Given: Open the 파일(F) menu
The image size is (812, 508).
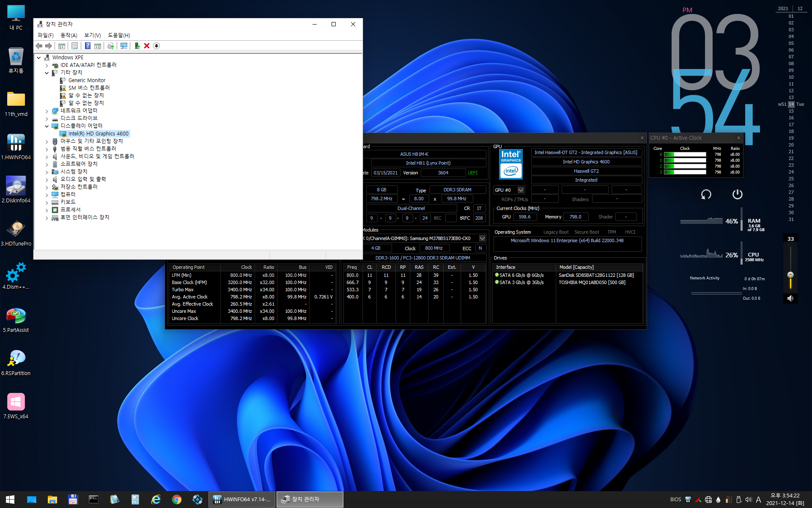Looking at the screenshot, I should coord(46,35).
